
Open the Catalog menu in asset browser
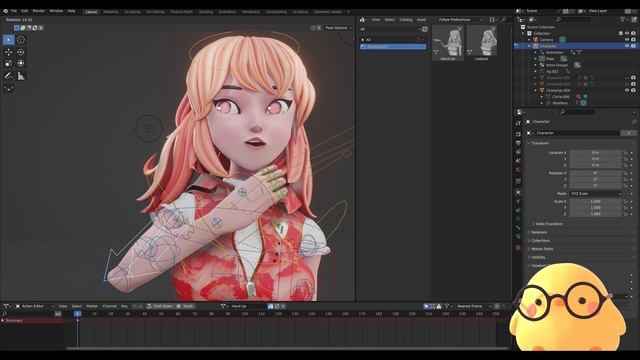pyautogui.click(x=406, y=20)
